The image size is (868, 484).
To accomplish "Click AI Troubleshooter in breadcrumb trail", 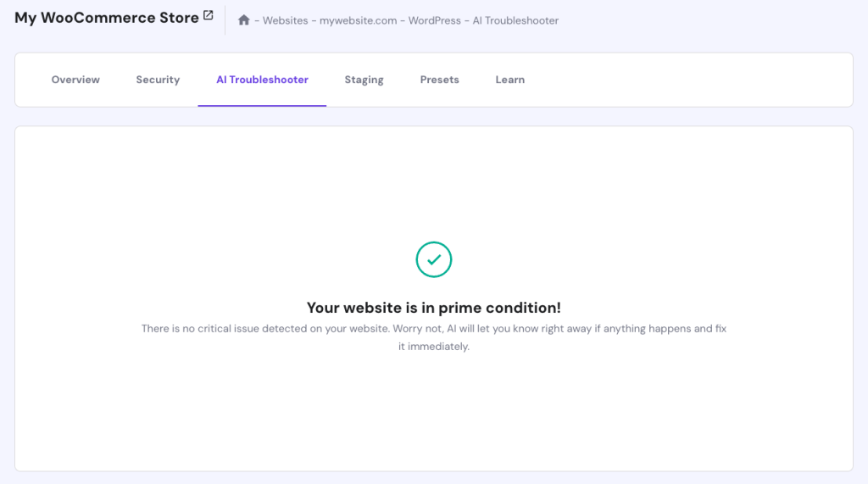I will click(x=515, y=20).
